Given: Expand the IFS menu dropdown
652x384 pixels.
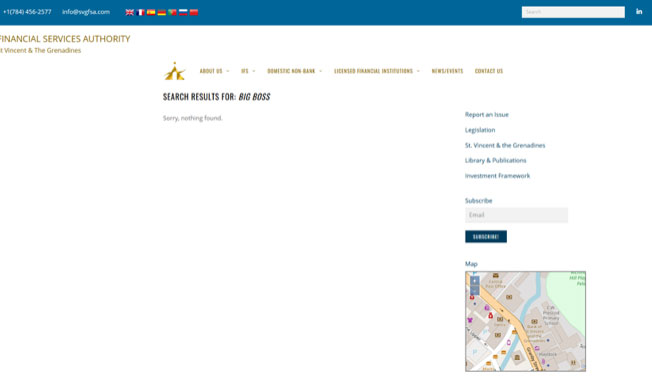Looking at the screenshot, I should point(248,71).
